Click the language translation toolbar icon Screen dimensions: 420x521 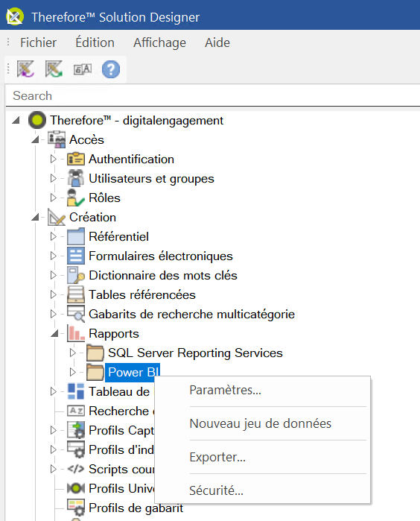[x=83, y=69]
